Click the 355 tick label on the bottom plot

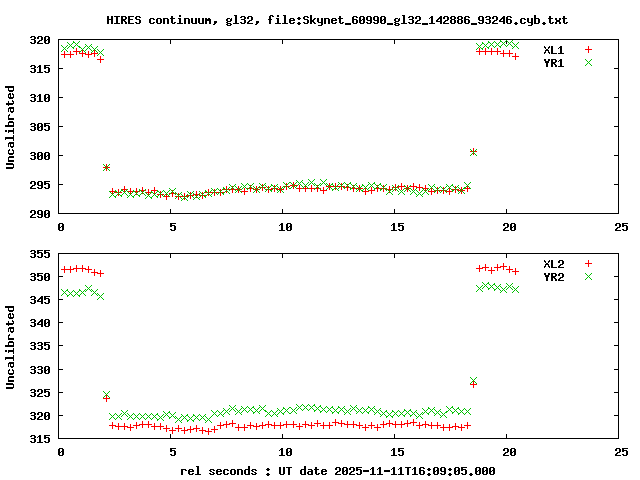[x=40, y=254]
